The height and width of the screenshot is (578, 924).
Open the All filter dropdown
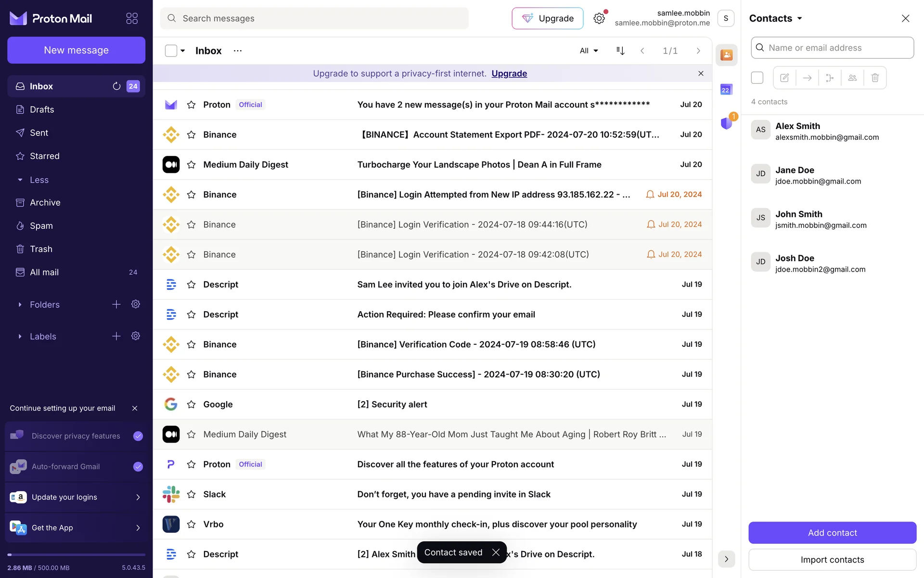[x=589, y=51]
